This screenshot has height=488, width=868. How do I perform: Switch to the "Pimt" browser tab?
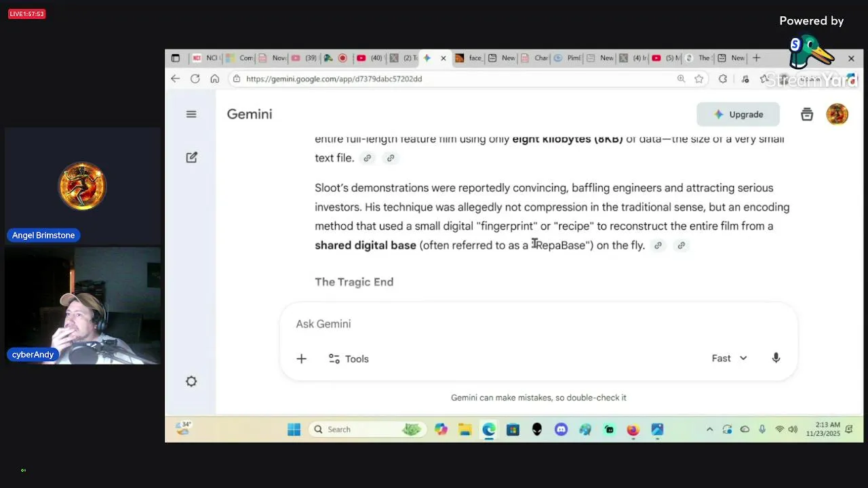pos(567,58)
